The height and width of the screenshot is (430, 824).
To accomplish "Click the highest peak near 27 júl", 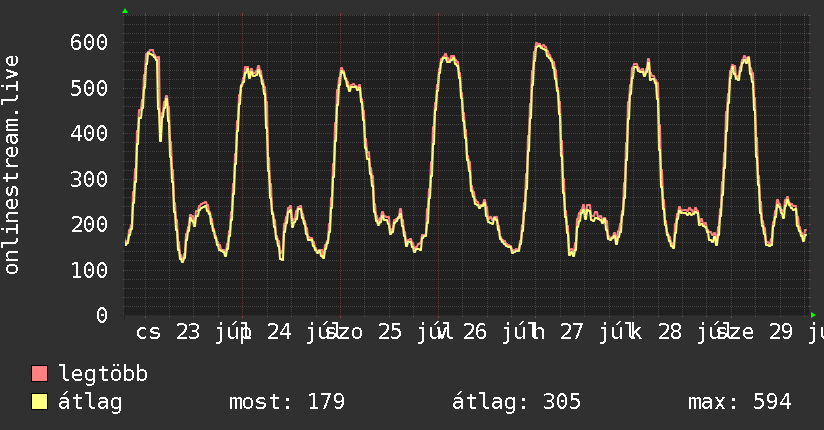I will tap(538, 45).
